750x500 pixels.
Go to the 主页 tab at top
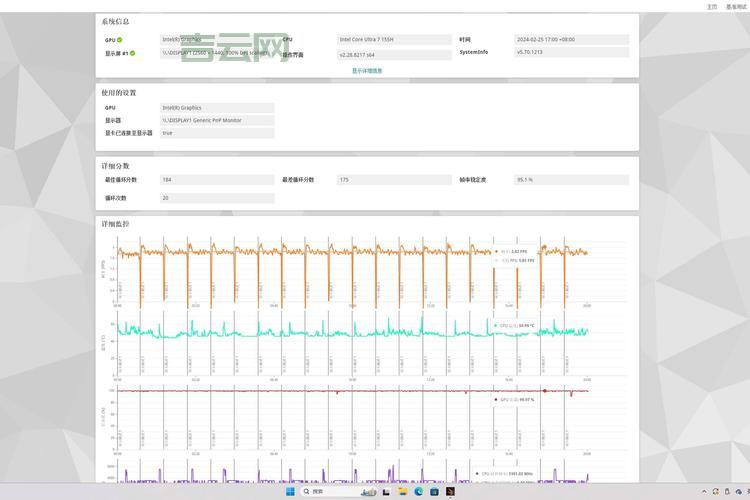[x=712, y=6]
